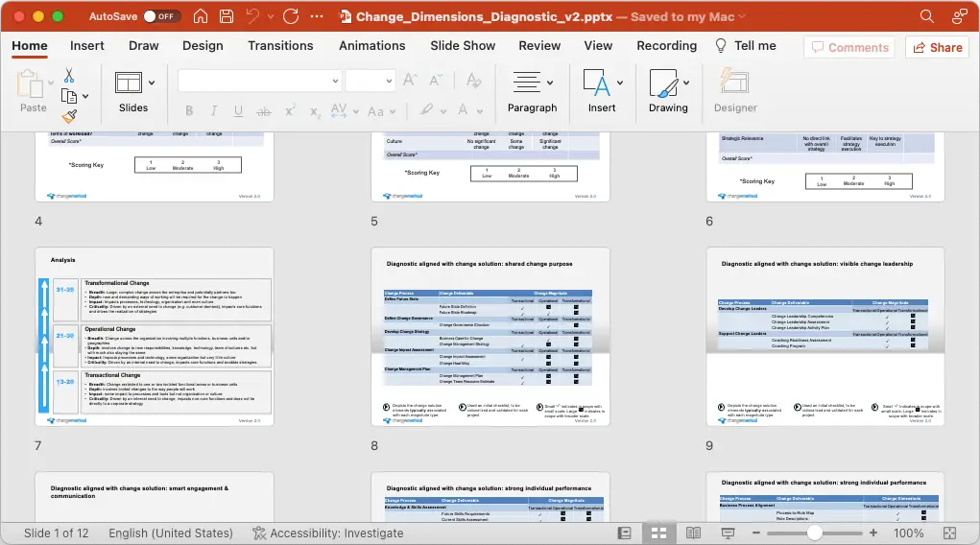Apply italic formatting
This screenshot has width=980, height=545.
click(x=214, y=111)
